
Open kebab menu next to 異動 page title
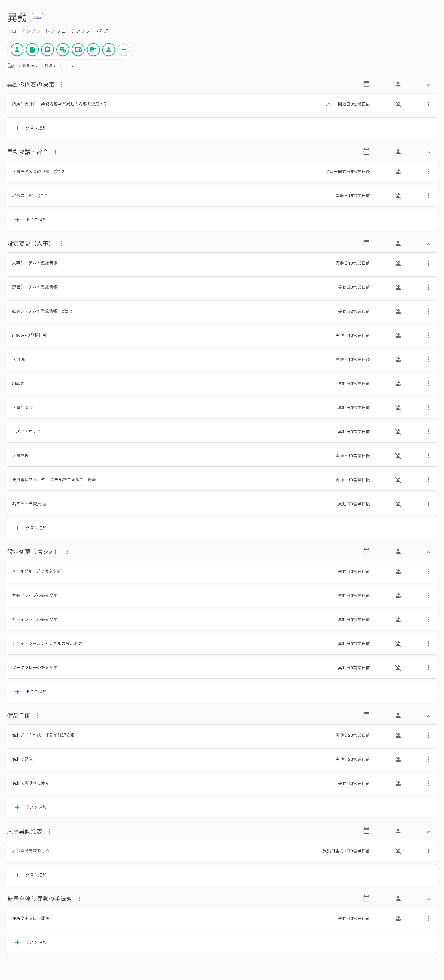coord(53,17)
